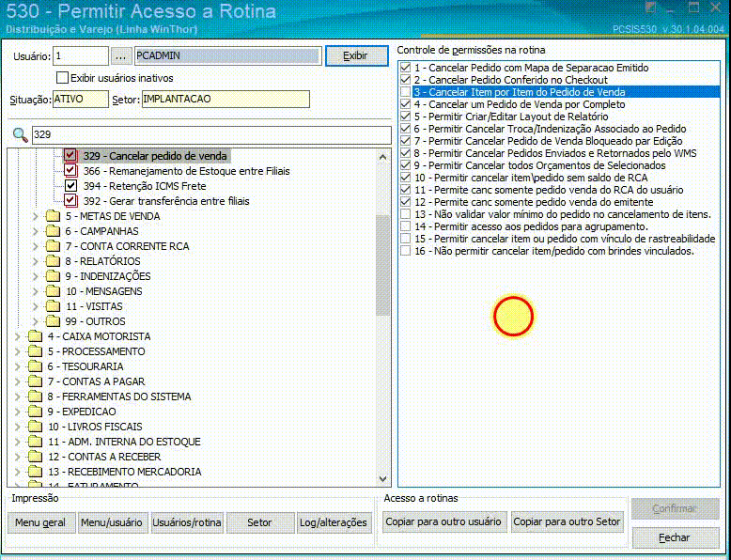Expand the 4 - CAIXA MOTORISTA node
Viewport: 731px width, 560px height.
[x=17, y=336]
